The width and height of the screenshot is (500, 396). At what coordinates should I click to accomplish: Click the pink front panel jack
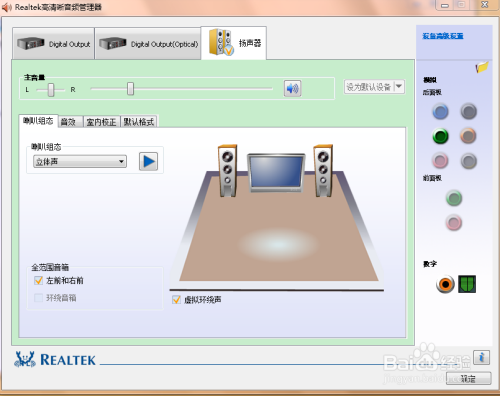[x=454, y=222]
